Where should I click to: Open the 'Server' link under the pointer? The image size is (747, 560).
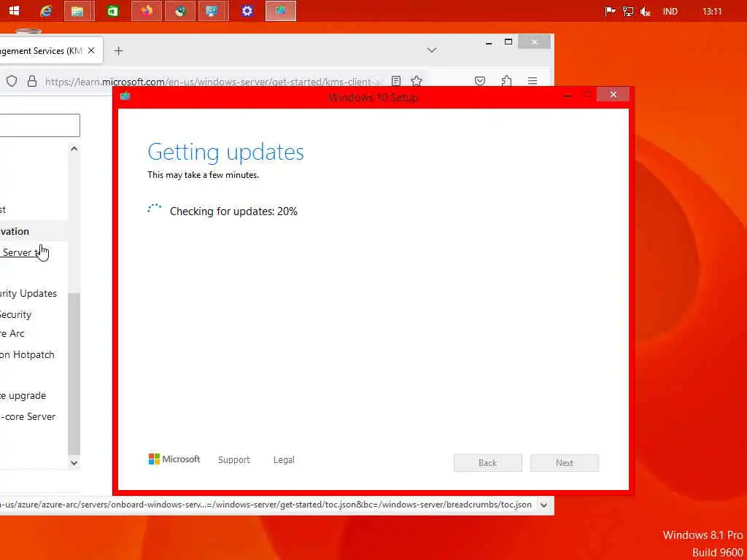tap(19, 252)
